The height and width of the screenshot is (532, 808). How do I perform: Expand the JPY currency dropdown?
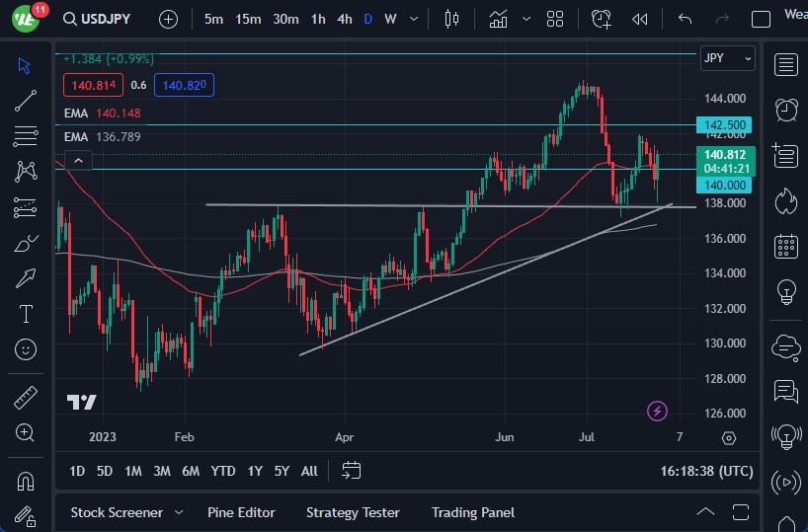point(727,58)
